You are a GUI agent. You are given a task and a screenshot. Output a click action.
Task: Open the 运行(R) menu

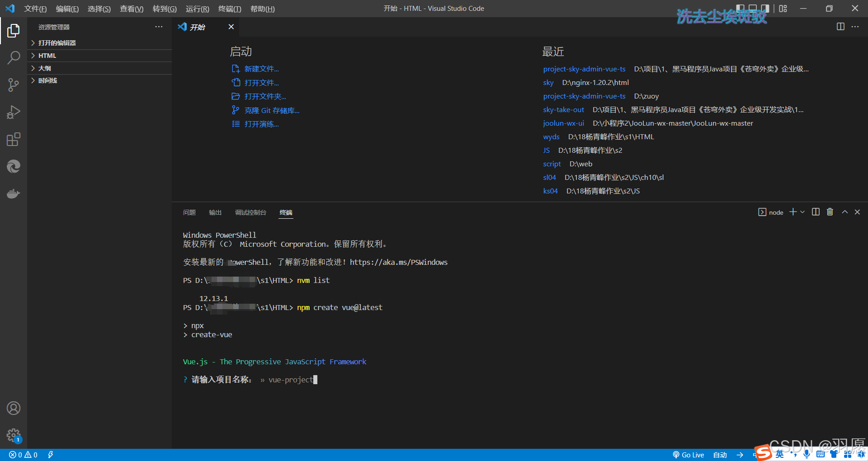(x=198, y=9)
